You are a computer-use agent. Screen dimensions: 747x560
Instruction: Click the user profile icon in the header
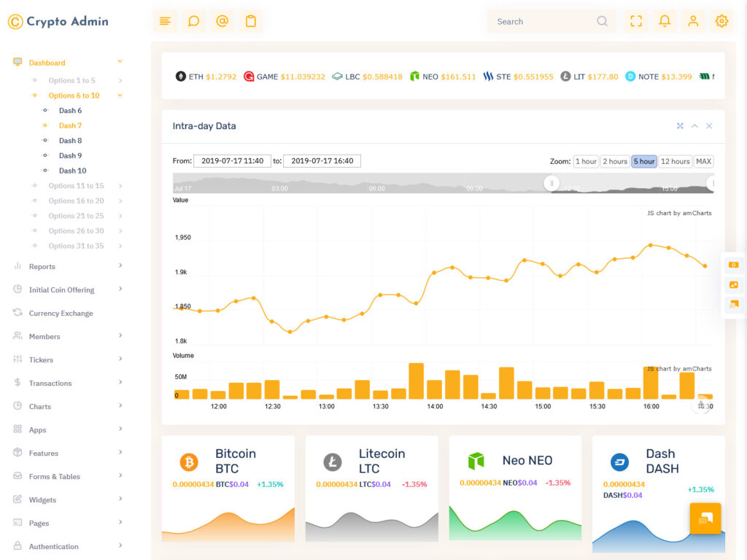click(693, 20)
